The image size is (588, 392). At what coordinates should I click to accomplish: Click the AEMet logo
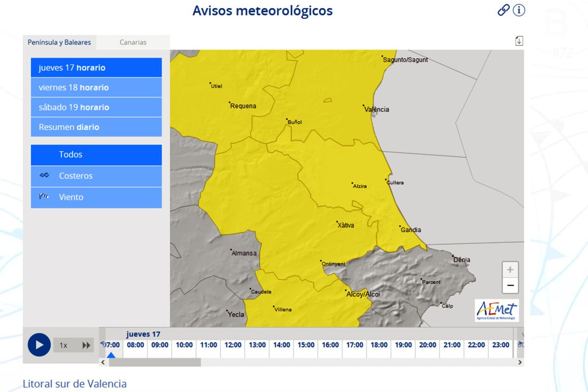click(497, 311)
